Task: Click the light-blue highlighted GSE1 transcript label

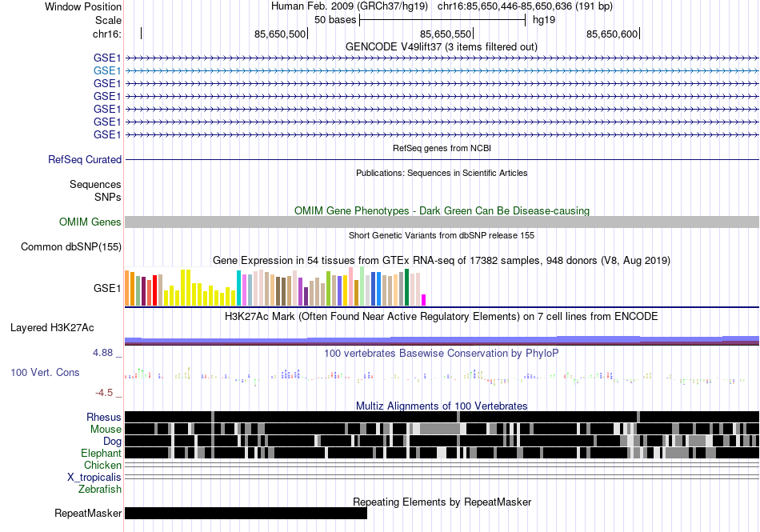Action: coord(107,70)
